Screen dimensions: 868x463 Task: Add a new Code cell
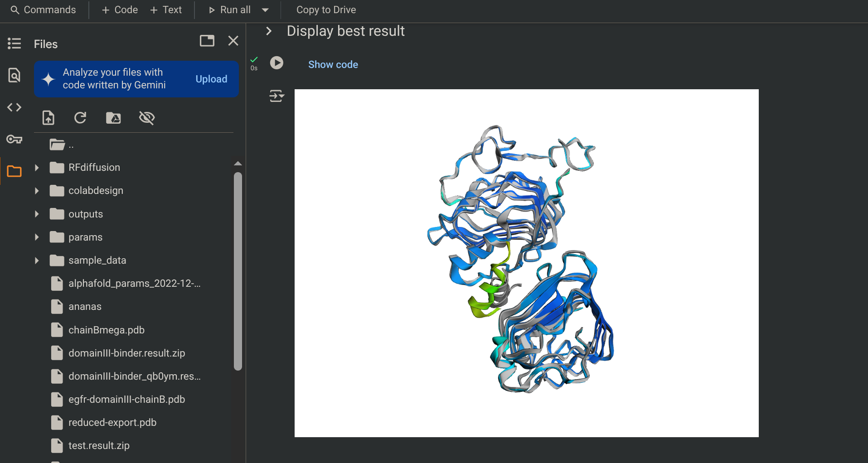coord(120,10)
